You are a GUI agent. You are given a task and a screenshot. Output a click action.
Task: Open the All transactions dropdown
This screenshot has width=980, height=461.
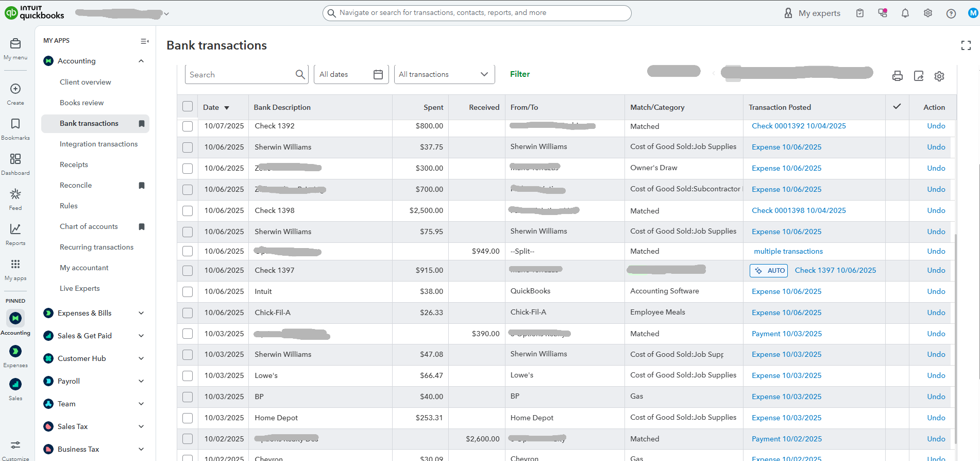(444, 74)
